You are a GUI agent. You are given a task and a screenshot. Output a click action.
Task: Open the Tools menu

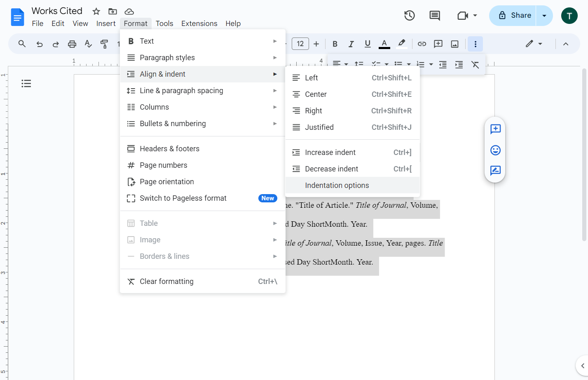(164, 23)
